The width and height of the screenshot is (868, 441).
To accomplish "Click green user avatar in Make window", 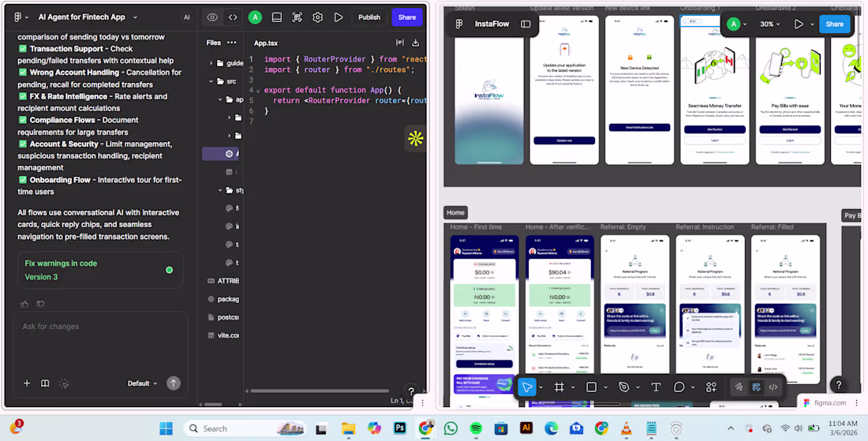I will pos(255,17).
